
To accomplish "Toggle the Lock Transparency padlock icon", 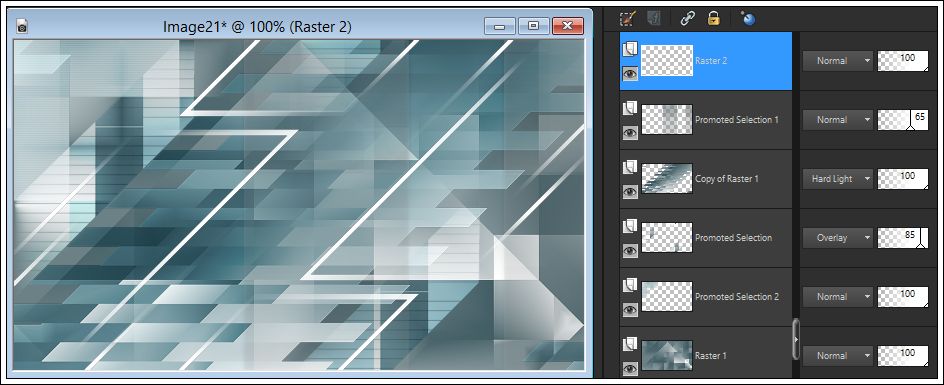I will pyautogui.click(x=714, y=19).
